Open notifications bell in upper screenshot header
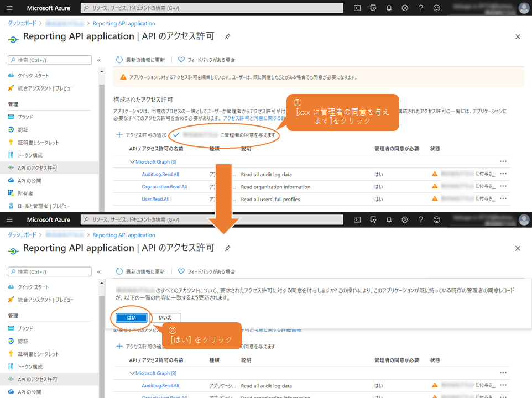The width and height of the screenshot is (532, 398). (x=389, y=8)
